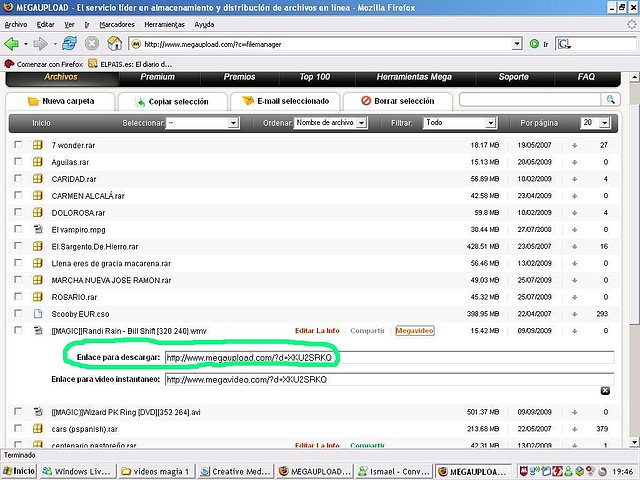
Task: Click the Megavideo link
Action: [415, 331]
